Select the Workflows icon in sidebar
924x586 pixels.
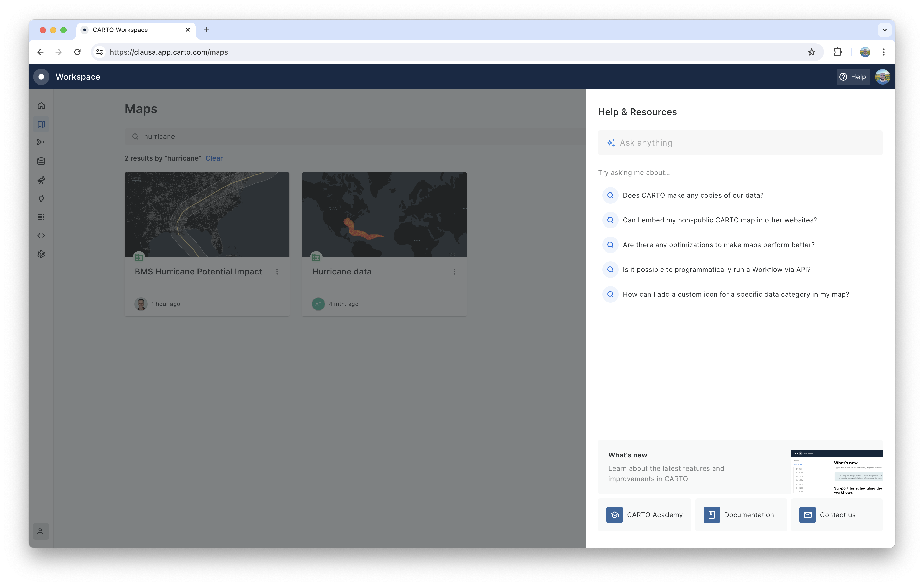41,142
